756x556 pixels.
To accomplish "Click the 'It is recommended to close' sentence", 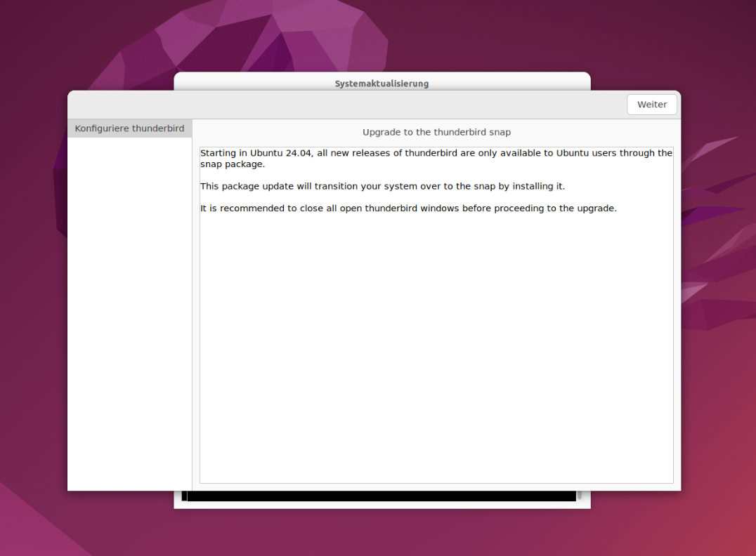I will (x=408, y=208).
